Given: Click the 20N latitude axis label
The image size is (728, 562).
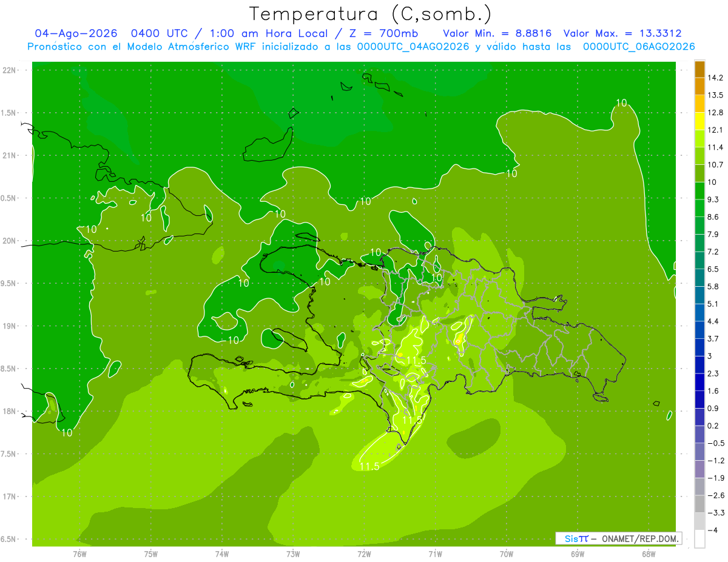Looking at the screenshot, I should click(9, 241).
